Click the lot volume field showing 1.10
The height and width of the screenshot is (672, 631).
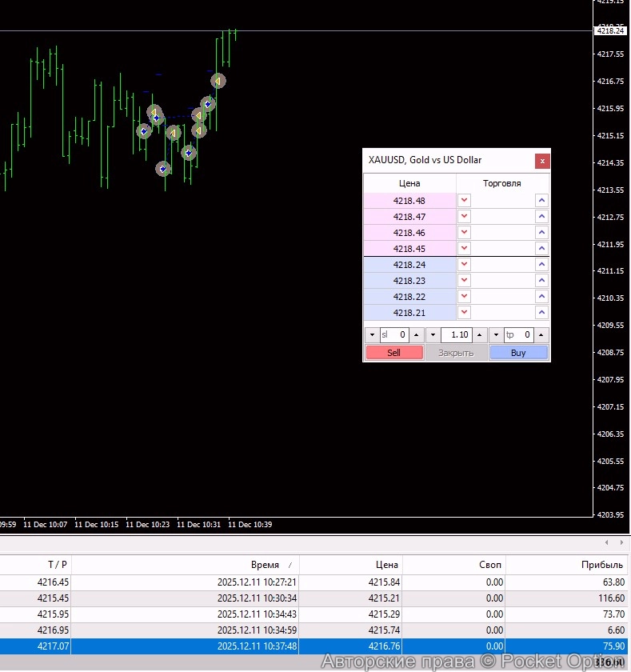click(x=456, y=335)
